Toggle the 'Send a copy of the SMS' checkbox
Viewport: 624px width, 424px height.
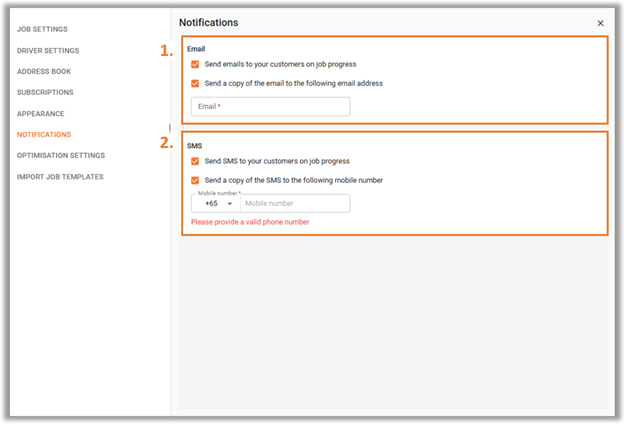click(x=195, y=180)
